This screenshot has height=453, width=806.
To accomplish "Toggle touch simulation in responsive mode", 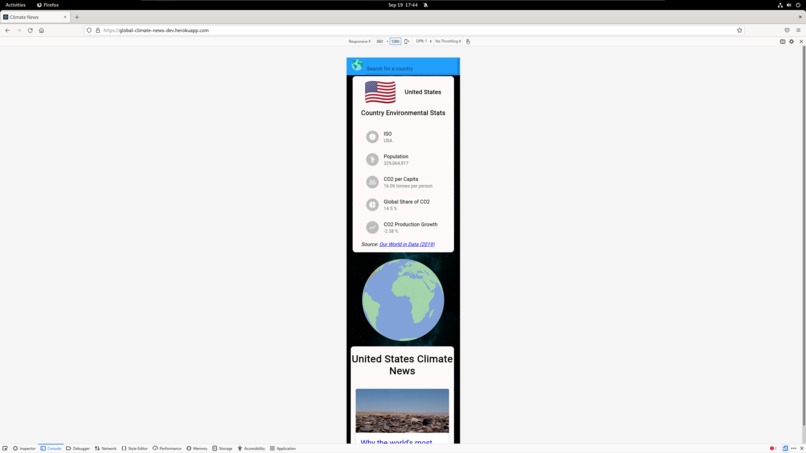I will (x=468, y=41).
